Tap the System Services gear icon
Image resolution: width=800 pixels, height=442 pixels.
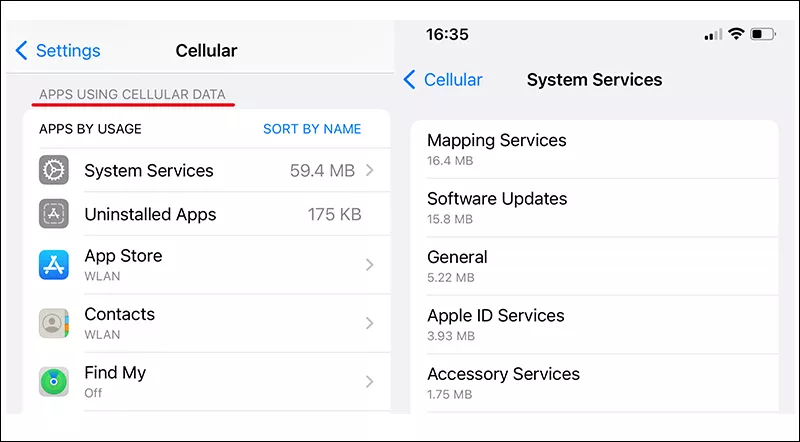tap(54, 170)
